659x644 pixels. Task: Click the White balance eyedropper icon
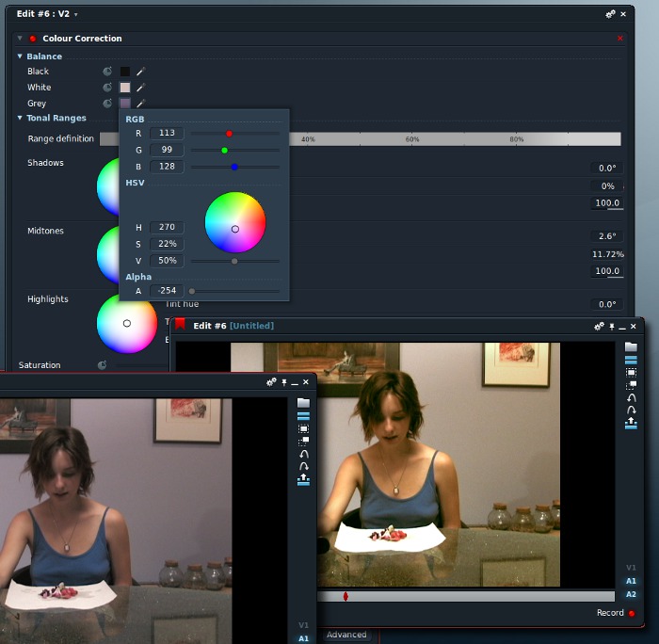pos(141,88)
